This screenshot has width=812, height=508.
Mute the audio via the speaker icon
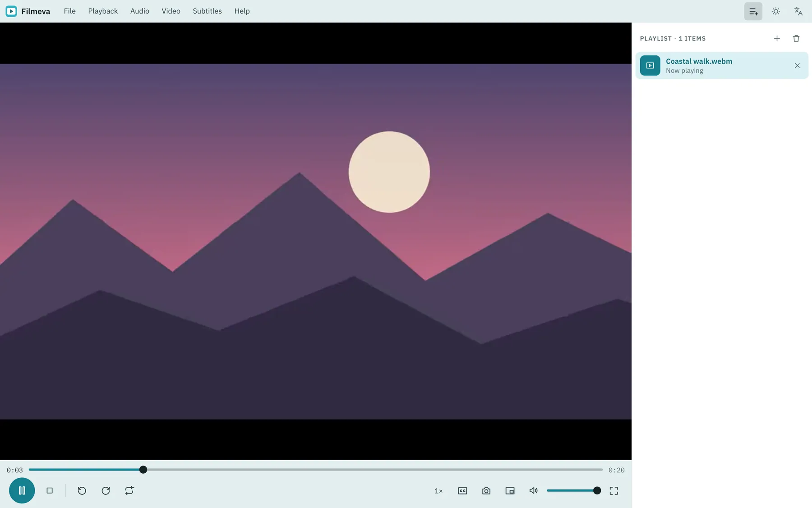click(533, 491)
